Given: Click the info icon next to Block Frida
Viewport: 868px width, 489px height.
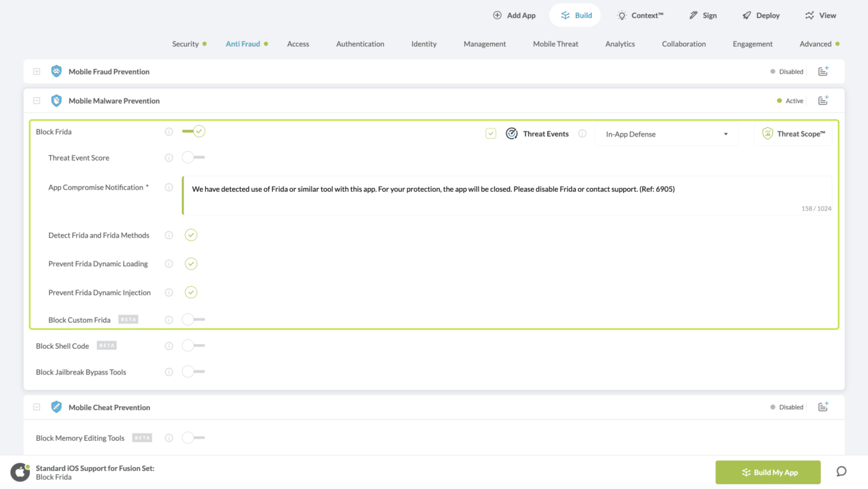Looking at the screenshot, I should click(x=169, y=132).
